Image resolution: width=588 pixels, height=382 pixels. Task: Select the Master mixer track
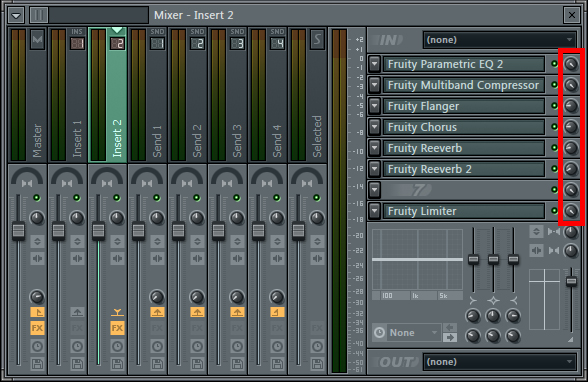click(x=27, y=95)
